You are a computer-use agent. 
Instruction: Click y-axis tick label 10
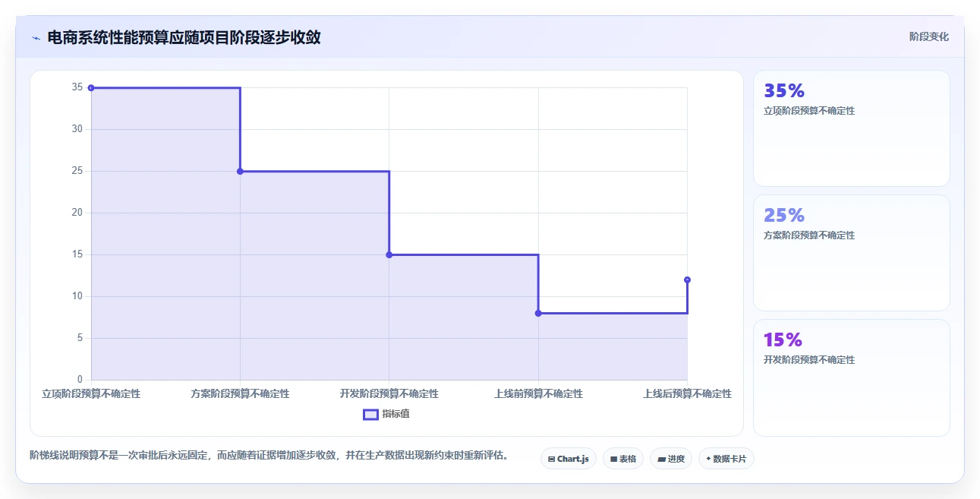tap(77, 296)
